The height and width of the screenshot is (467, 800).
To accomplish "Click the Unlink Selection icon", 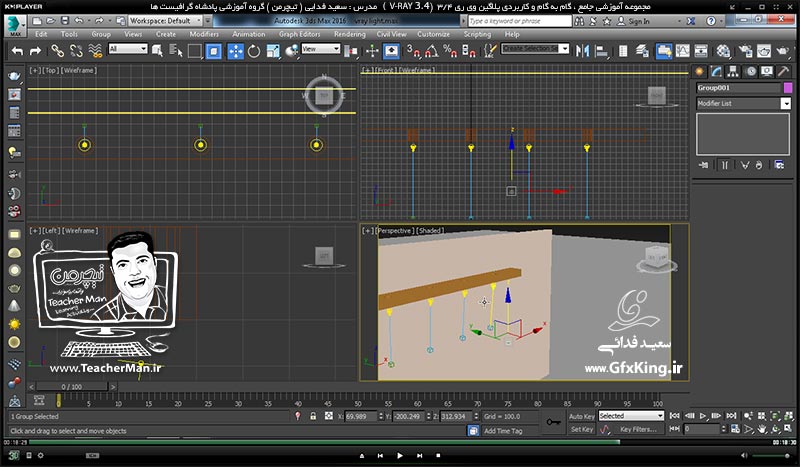I will (x=77, y=51).
